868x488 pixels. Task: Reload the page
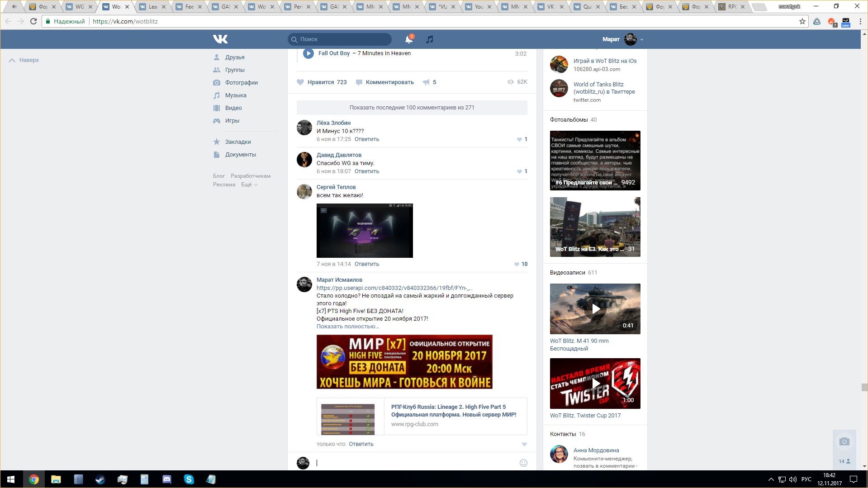click(x=33, y=21)
